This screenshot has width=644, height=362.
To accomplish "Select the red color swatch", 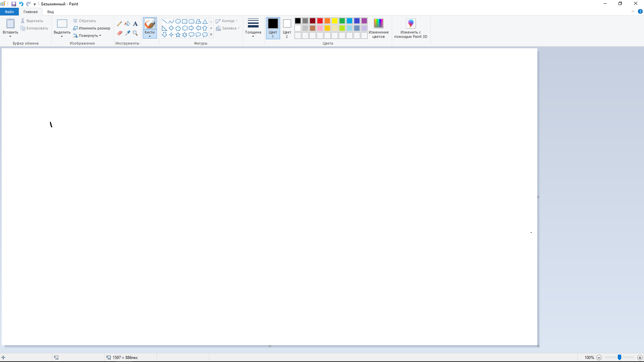I will (320, 20).
